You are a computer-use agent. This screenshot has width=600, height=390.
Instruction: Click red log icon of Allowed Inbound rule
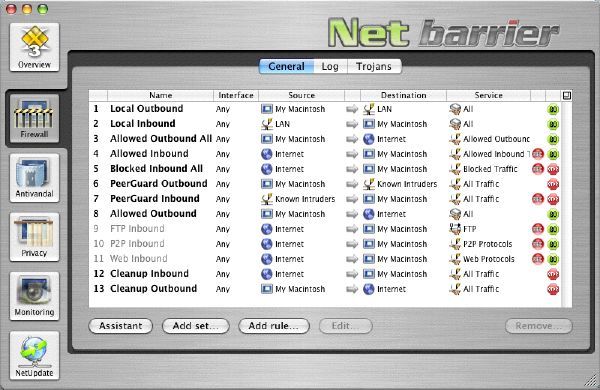[538, 154]
